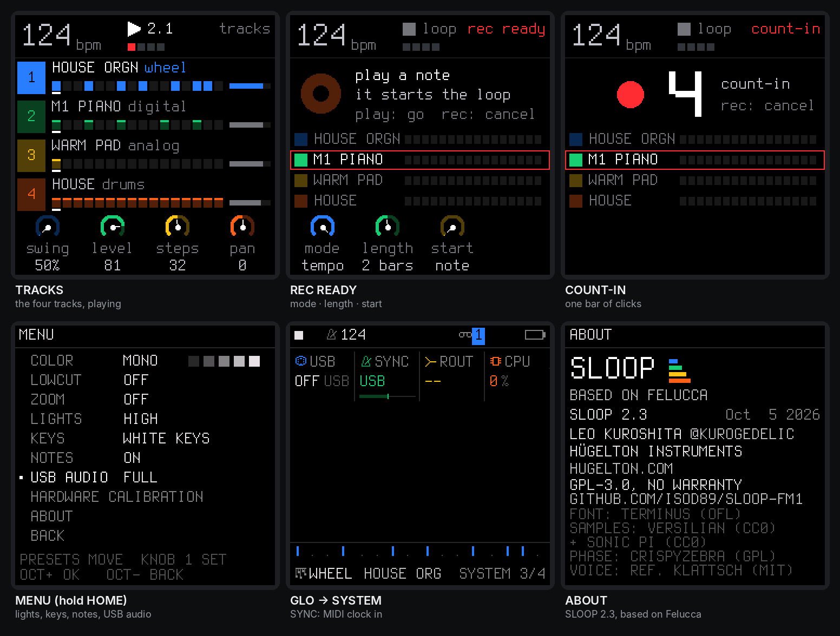Choose BACK in the menu list
Viewport: 840px width, 636px height.
tap(48, 535)
